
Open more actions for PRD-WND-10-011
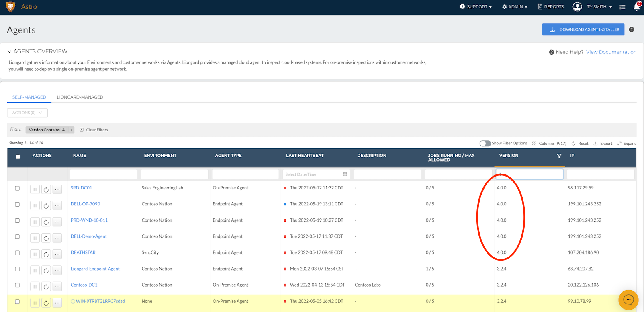click(x=57, y=222)
